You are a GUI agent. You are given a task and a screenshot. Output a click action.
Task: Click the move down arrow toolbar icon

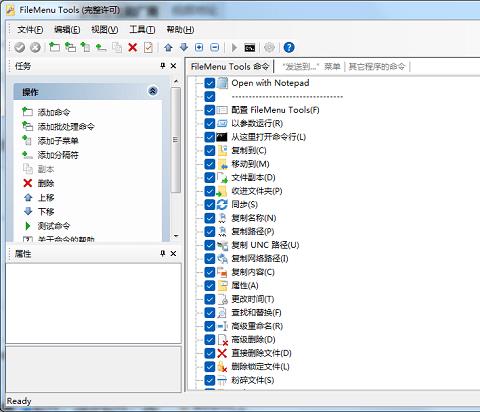184,47
